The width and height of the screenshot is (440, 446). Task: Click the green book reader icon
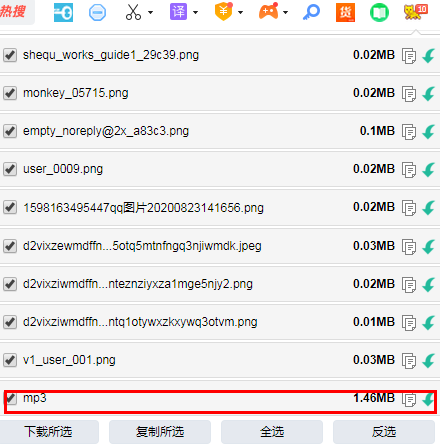pos(379,13)
